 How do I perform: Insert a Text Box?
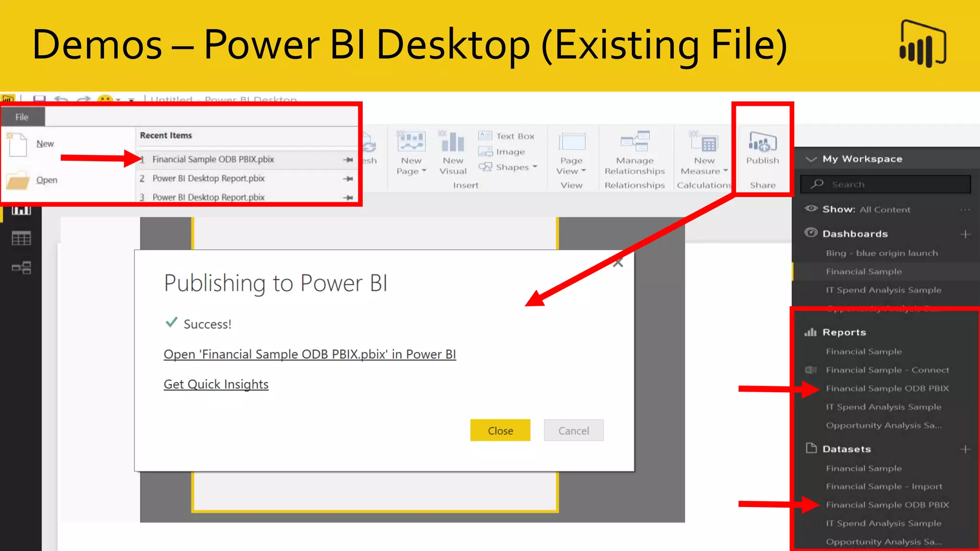pos(506,136)
